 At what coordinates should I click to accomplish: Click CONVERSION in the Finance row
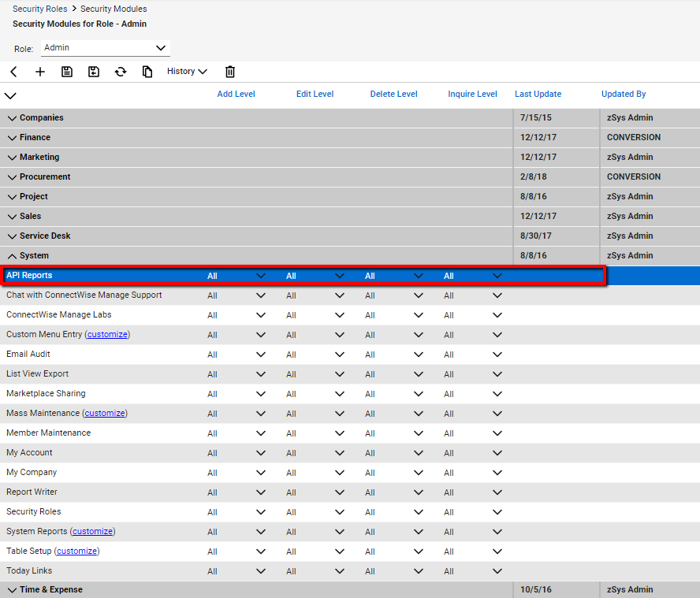[634, 137]
